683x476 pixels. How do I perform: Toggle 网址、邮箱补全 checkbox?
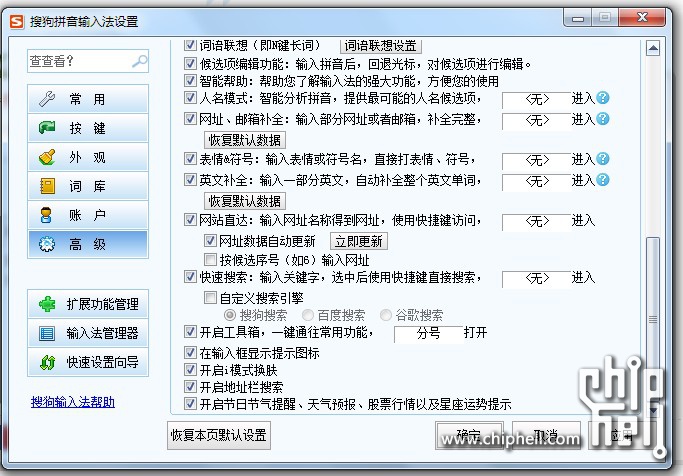(x=190, y=118)
